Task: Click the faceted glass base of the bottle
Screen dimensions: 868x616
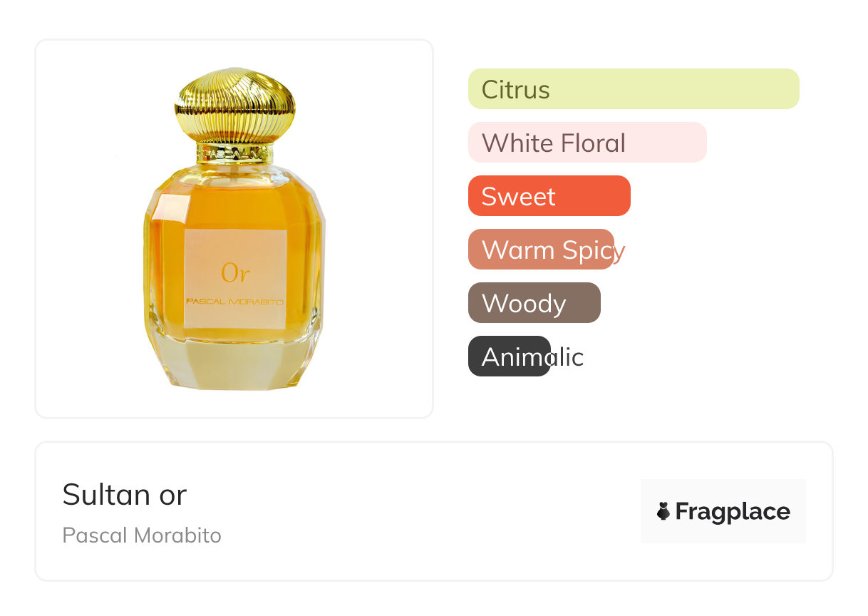Action: (234, 364)
